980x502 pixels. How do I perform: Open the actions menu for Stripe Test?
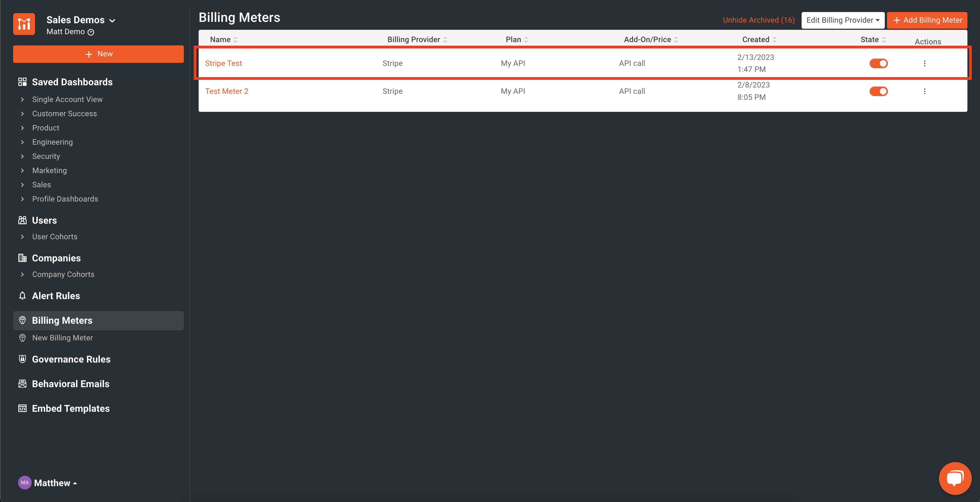point(925,63)
